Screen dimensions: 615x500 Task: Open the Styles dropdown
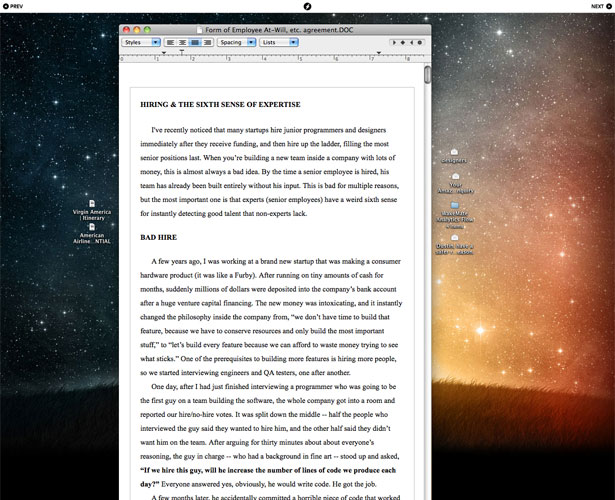click(x=141, y=42)
